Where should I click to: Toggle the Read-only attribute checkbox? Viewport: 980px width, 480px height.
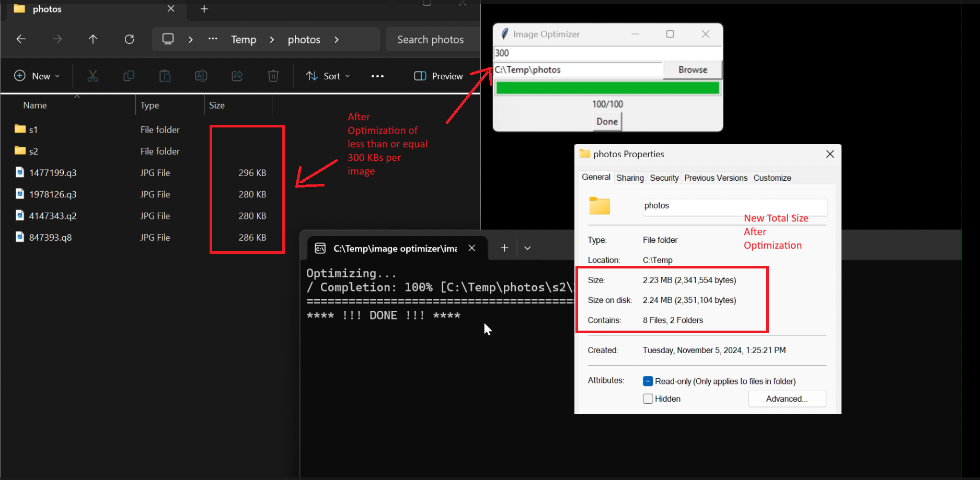tap(648, 381)
